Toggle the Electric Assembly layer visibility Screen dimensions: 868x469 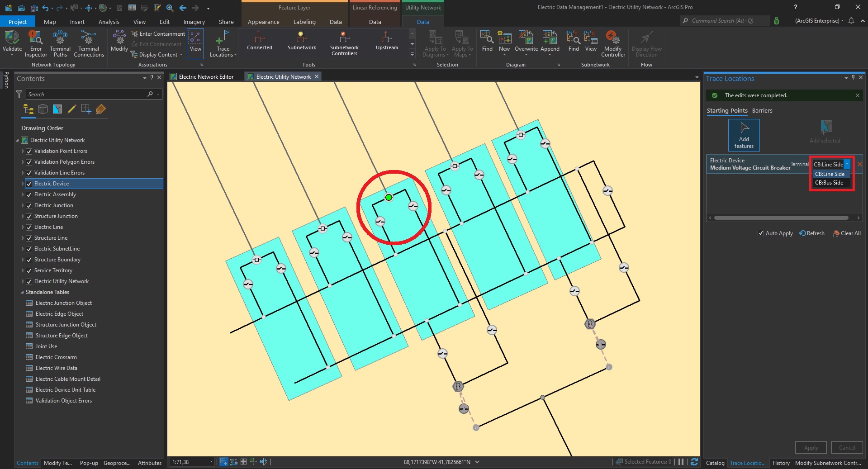[x=29, y=194]
